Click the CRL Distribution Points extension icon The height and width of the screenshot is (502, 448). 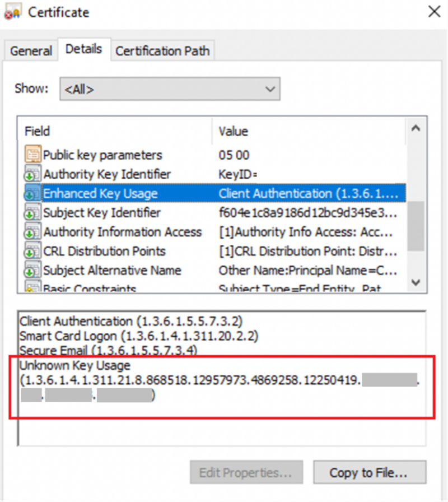(34, 251)
